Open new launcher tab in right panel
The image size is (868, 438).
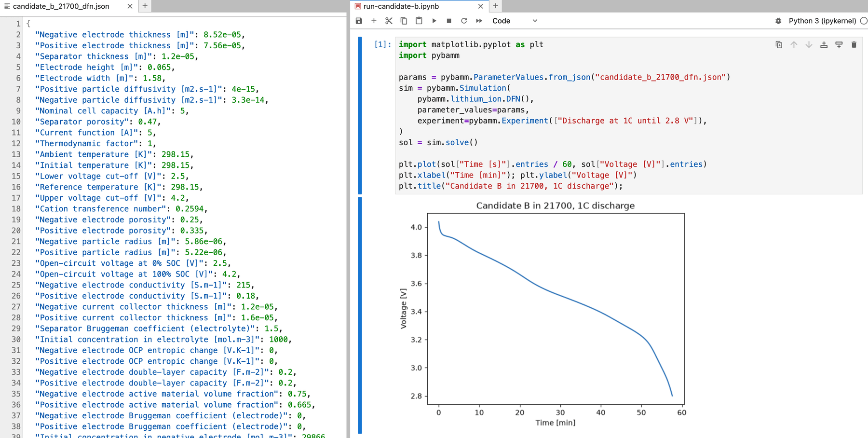[x=495, y=6]
